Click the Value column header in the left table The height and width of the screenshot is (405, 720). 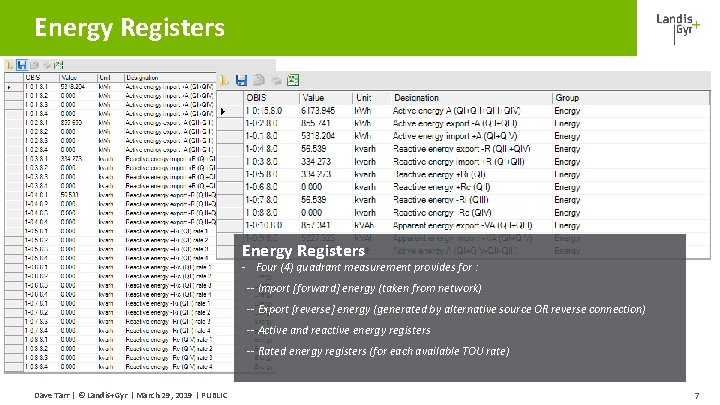[78, 78]
